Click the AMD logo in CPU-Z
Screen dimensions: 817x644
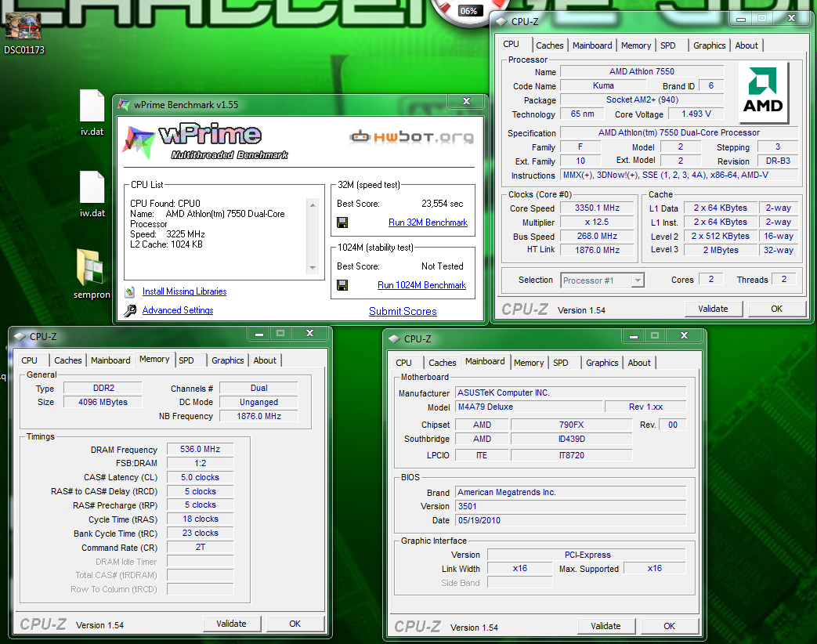pyautogui.click(x=763, y=92)
